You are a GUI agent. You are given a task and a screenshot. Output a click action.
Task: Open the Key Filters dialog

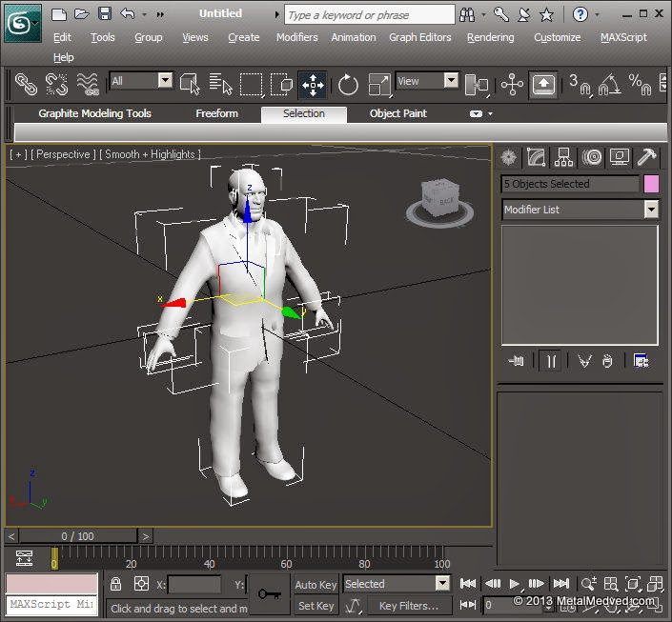[x=408, y=605]
